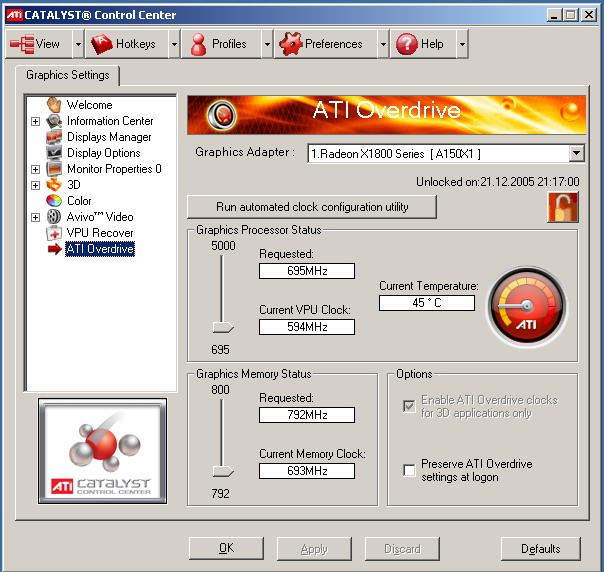Click the Unlocked on date text

tap(497, 182)
